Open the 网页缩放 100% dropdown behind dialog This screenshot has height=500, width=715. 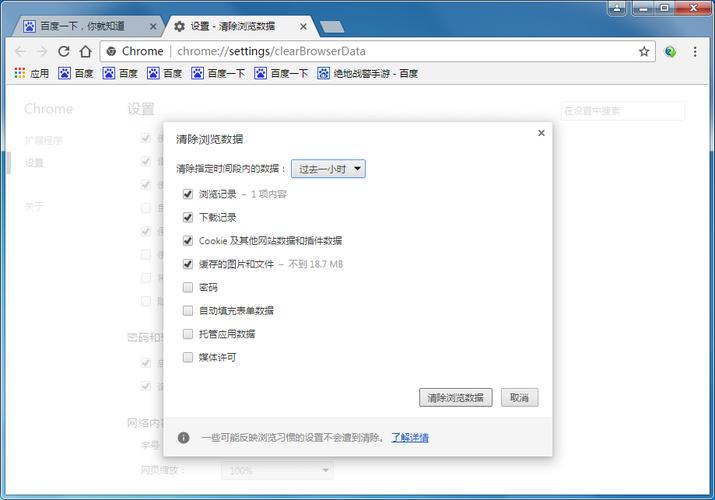click(277, 470)
